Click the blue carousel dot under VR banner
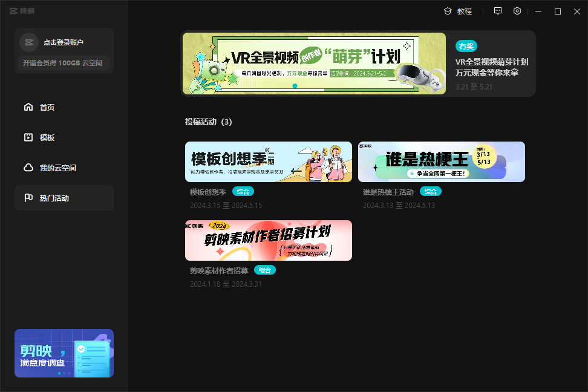This screenshot has width=588, height=392. (x=295, y=87)
